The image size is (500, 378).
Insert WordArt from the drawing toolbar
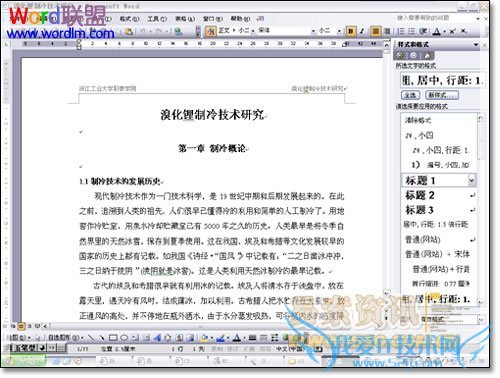(x=157, y=338)
